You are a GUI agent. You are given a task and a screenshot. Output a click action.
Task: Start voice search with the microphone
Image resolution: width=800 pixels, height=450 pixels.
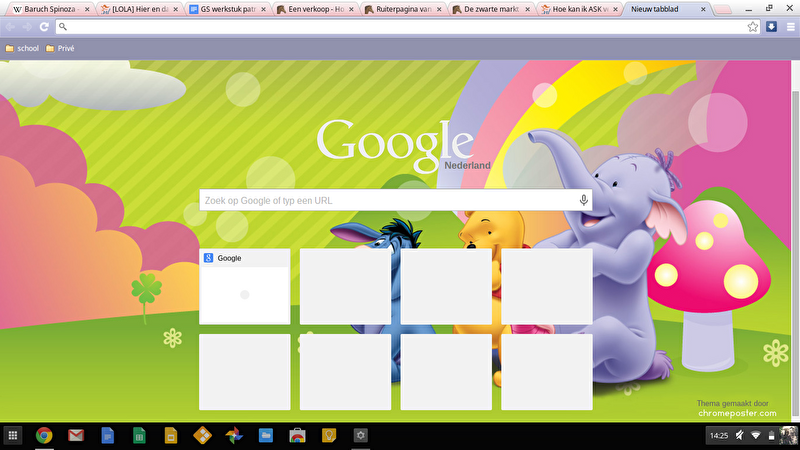[584, 200]
